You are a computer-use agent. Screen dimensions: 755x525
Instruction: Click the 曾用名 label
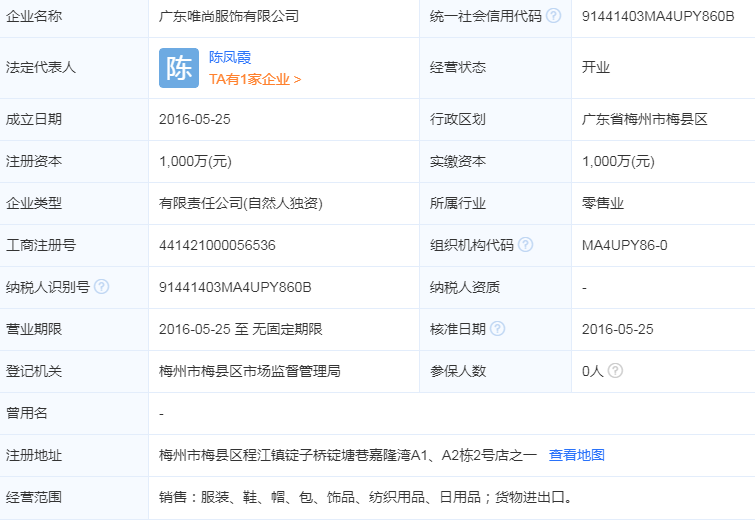coord(26,413)
